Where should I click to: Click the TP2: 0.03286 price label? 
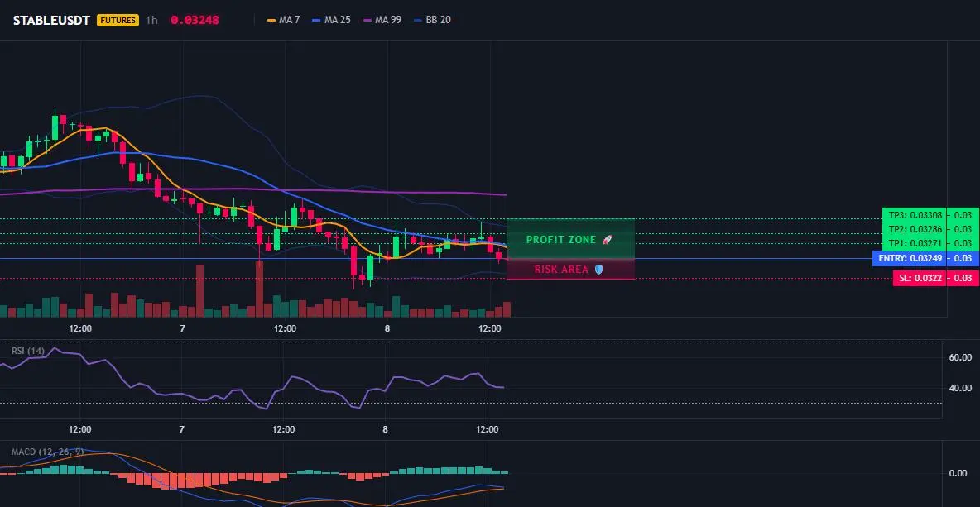pyautogui.click(x=914, y=229)
